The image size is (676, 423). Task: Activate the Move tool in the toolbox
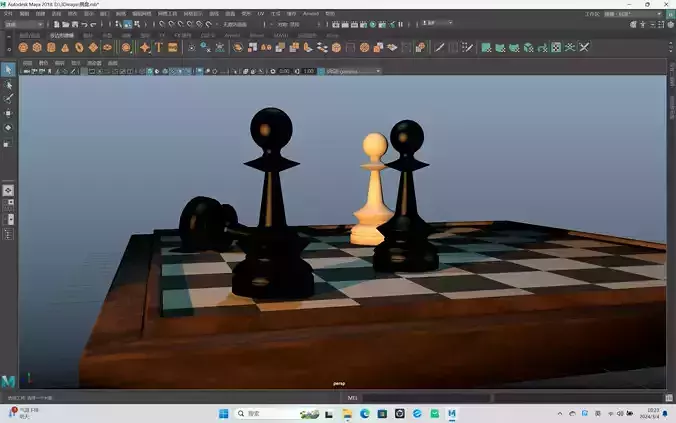(8, 113)
